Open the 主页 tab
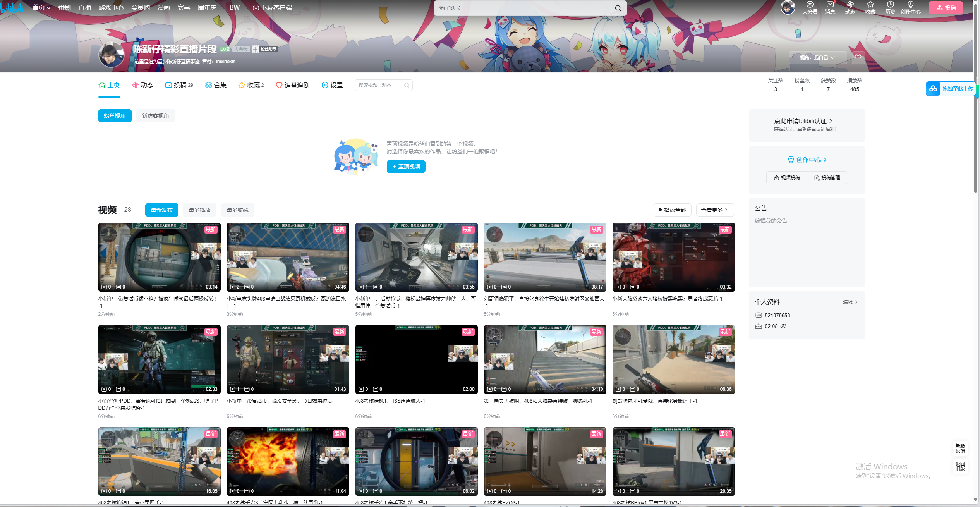The width and height of the screenshot is (980, 507). pos(109,85)
